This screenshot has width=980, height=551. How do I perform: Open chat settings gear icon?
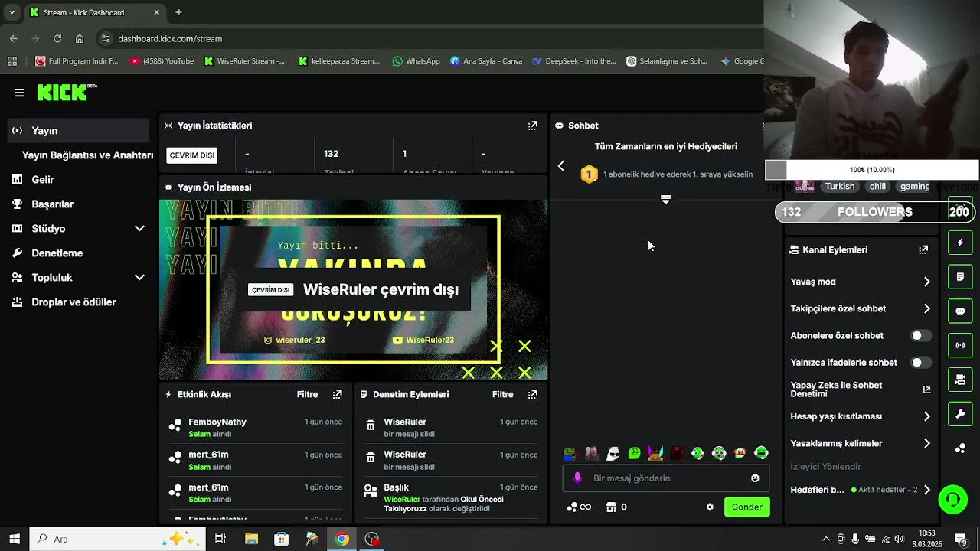click(x=710, y=507)
